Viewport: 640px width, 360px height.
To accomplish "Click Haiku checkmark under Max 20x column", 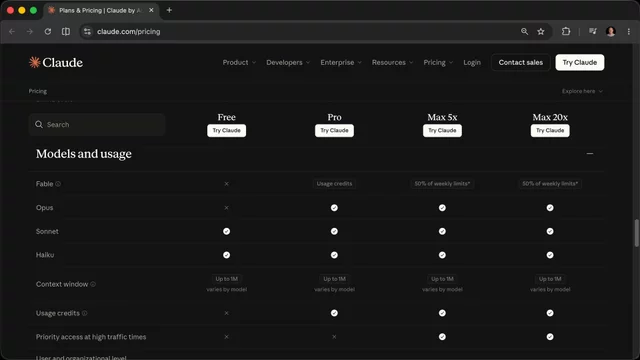I will coord(550,255).
